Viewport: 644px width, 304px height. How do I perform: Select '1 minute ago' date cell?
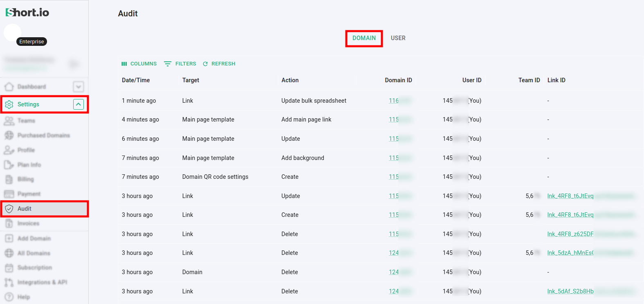pyautogui.click(x=139, y=101)
